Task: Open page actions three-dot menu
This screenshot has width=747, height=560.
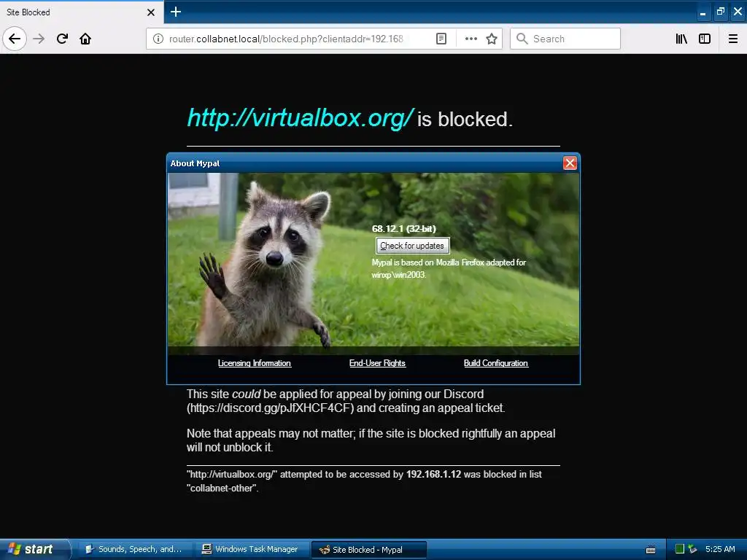Action: point(471,39)
